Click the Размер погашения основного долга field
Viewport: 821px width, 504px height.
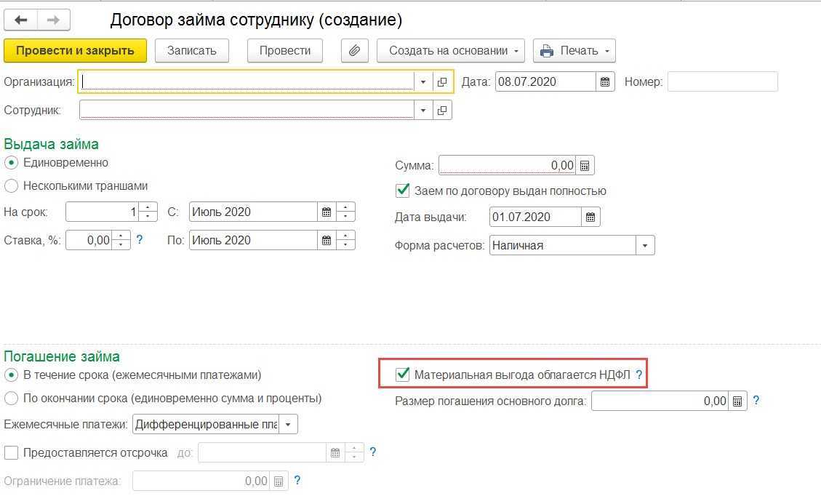point(660,401)
